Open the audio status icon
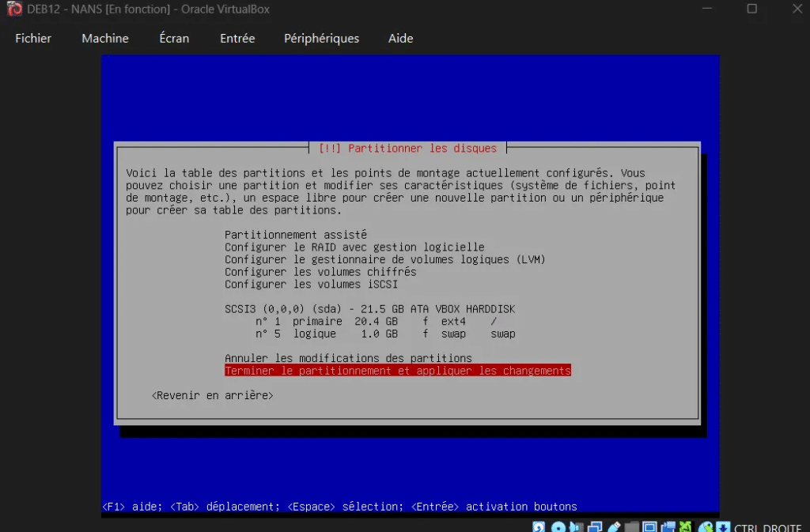This screenshot has width=810, height=532. tap(576, 527)
